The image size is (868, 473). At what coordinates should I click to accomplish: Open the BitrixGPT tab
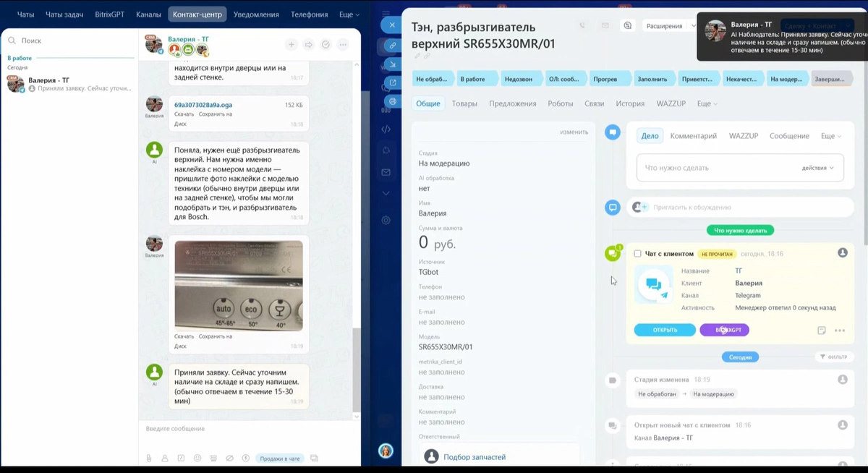coord(109,14)
